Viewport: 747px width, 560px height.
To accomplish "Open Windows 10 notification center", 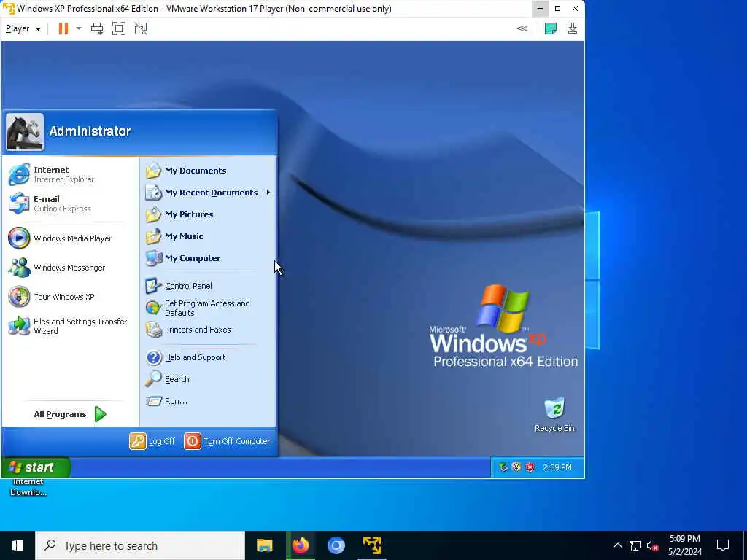I will pos(723,545).
